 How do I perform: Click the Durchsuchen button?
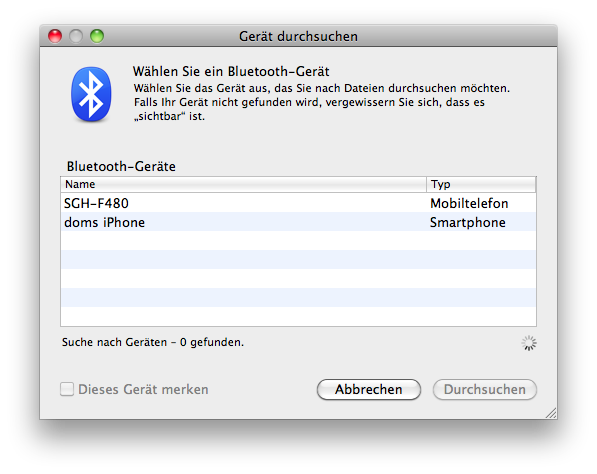click(x=485, y=389)
